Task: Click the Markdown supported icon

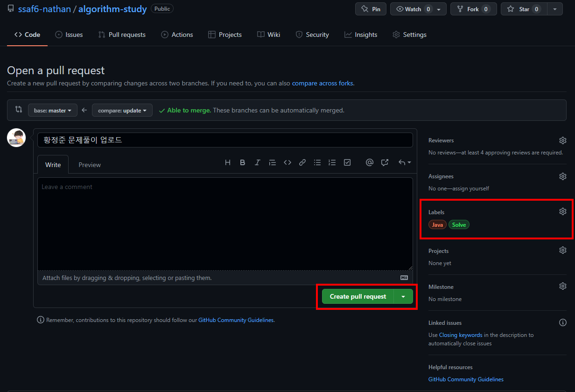Action: 404,278
